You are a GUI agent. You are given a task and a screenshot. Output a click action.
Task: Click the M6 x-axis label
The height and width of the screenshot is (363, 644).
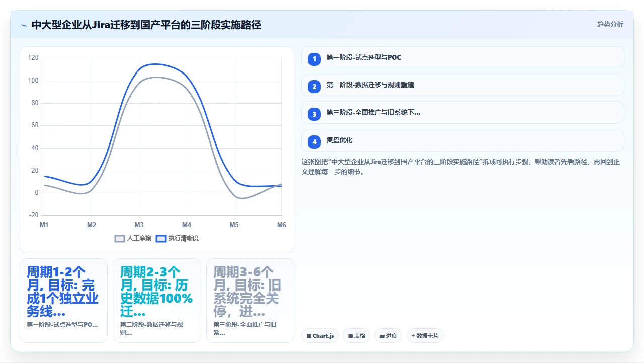click(x=281, y=225)
